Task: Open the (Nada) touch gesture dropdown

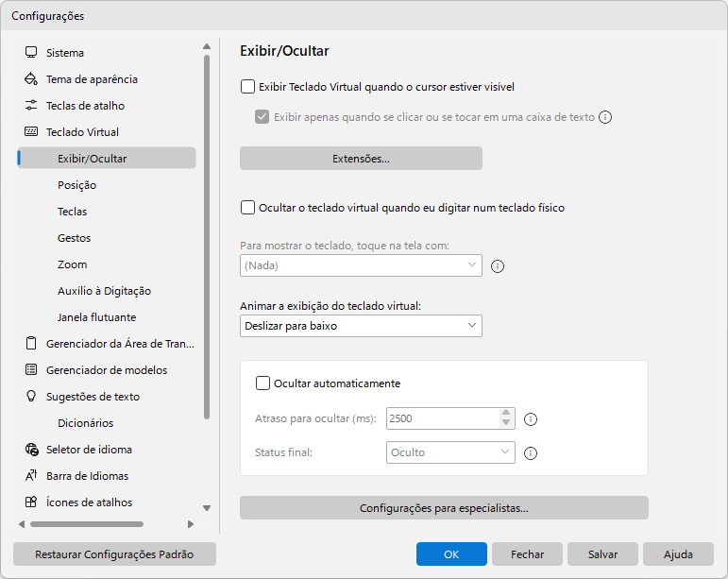Action: click(x=361, y=265)
